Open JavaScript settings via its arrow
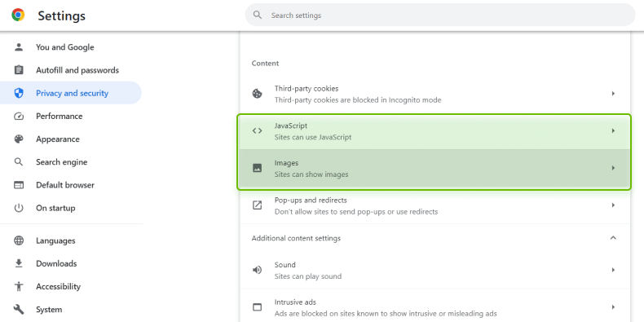This screenshot has height=322, width=644. 613,130
